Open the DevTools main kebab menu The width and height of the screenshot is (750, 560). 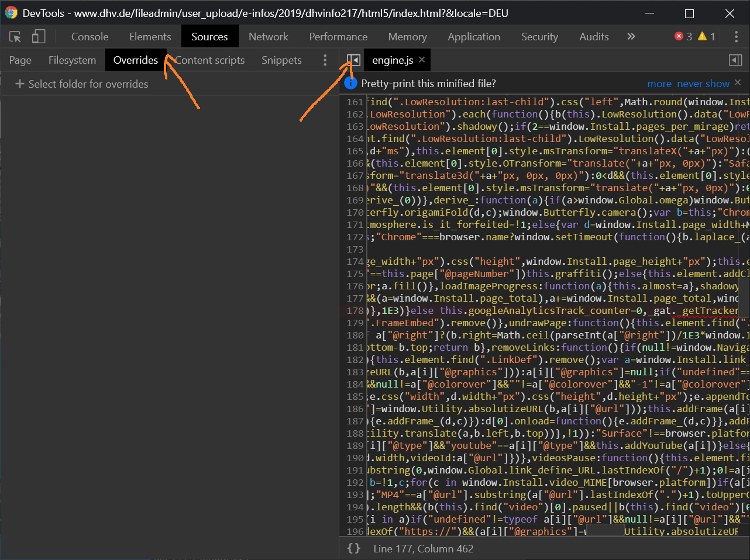[x=736, y=37]
